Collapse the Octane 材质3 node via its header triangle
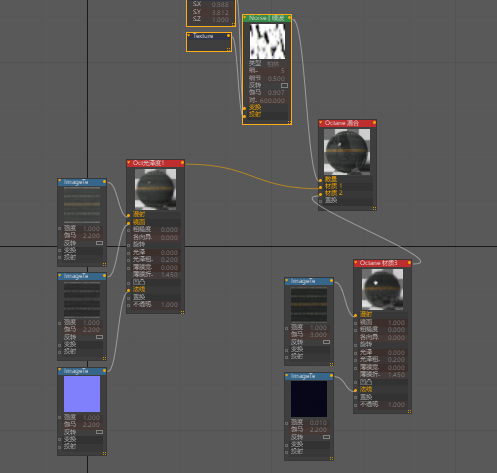 [x=356, y=263]
